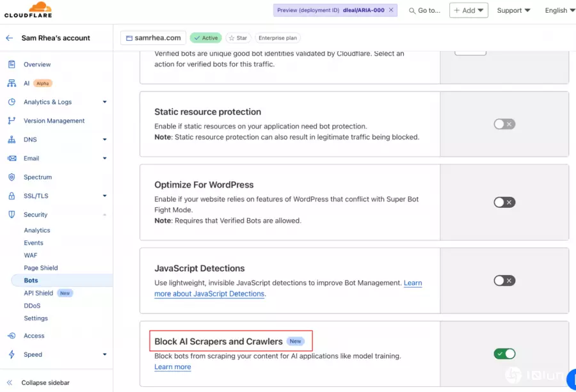Click the AI sidebar icon
This screenshot has height=392, width=576.
pyautogui.click(x=12, y=83)
